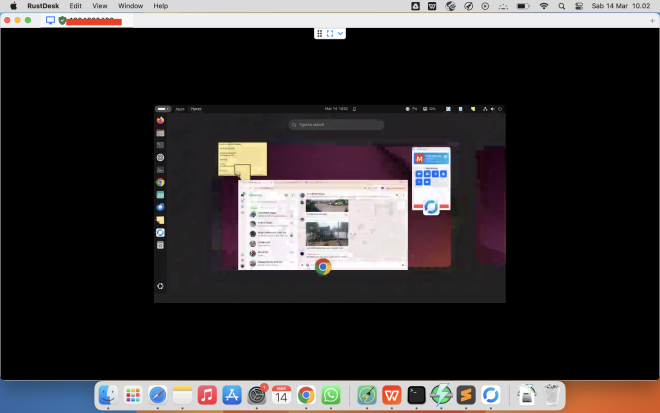
Task: Toggle fullscreen in RustDesk floating toolbar
Action: point(330,33)
